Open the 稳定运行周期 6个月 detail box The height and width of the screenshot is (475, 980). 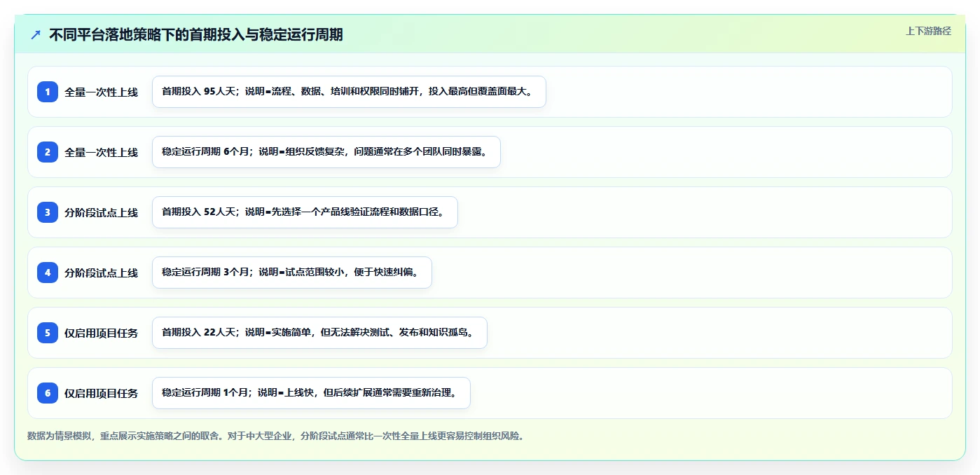pyautogui.click(x=326, y=152)
